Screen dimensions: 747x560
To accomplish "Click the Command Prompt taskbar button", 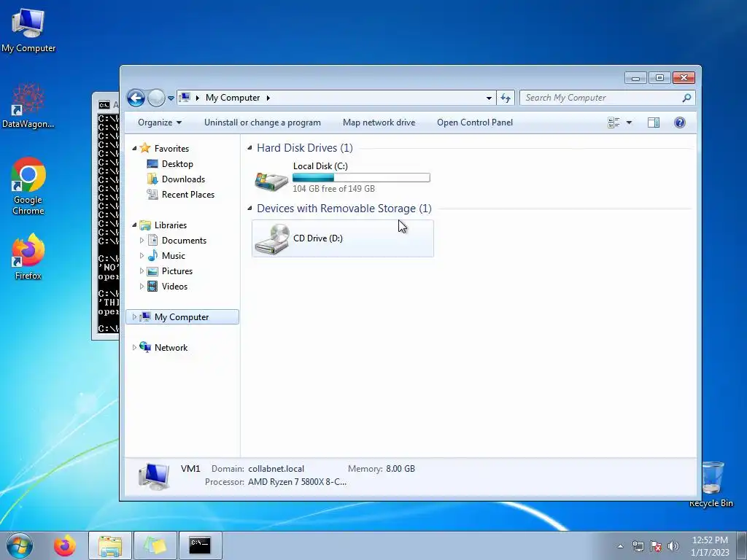I will tap(200, 545).
